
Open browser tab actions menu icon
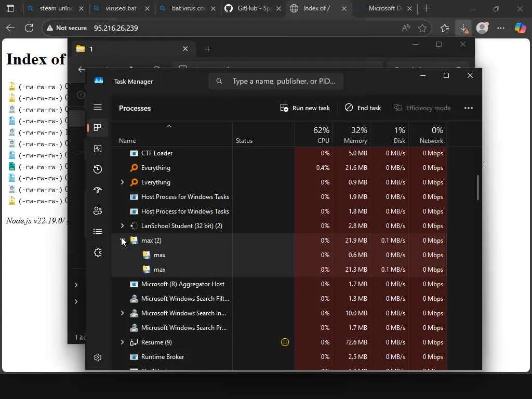(x=10, y=8)
